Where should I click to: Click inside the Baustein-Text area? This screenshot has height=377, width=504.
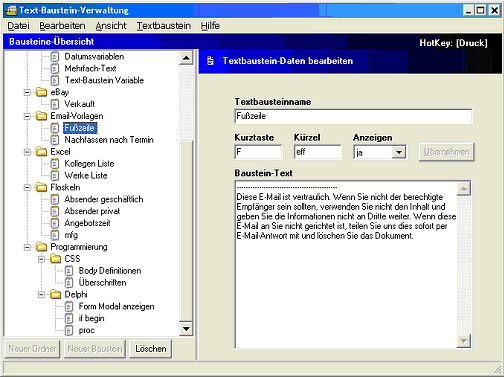coord(346,265)
